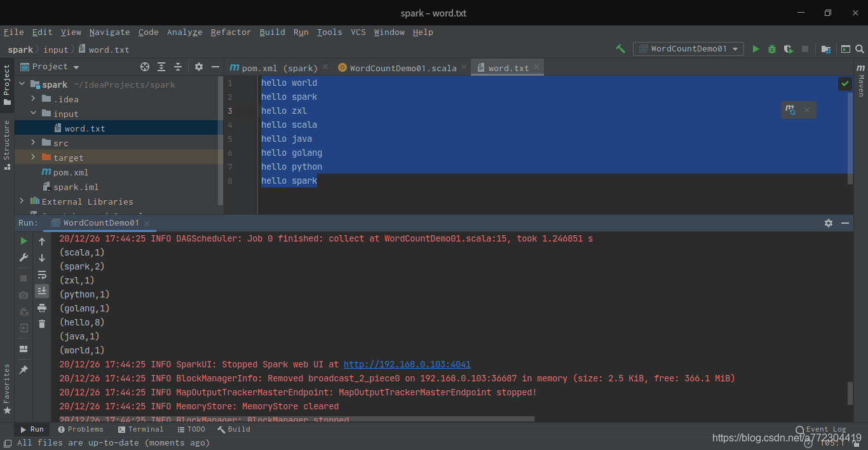Click the Up arrow in console toolbar

click(42, 242)
